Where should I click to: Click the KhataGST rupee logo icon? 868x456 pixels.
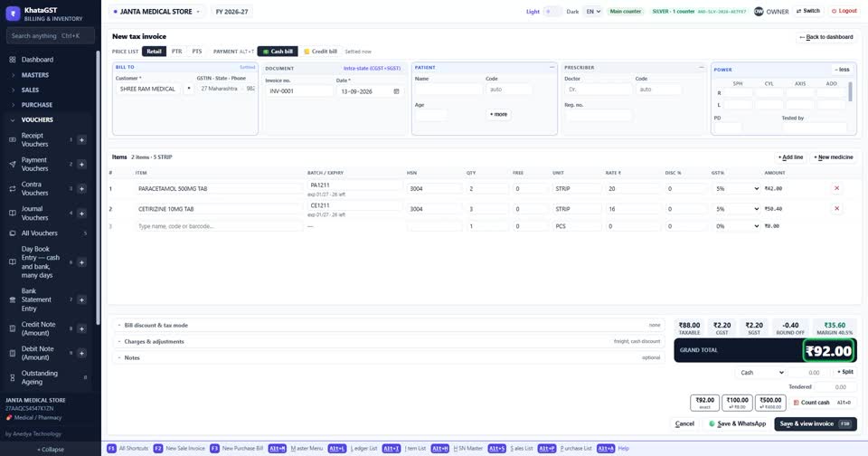tap(13, 14)
